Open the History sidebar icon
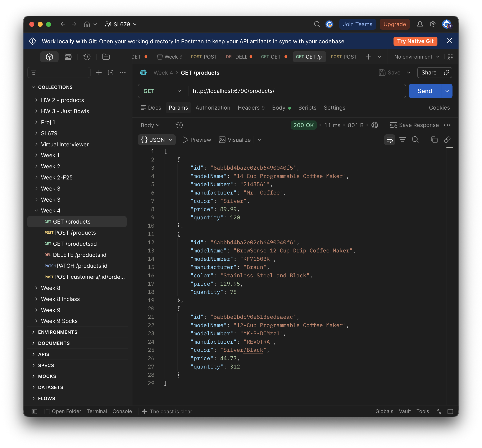The image size is (482, 448). click(x=87, y=57)
